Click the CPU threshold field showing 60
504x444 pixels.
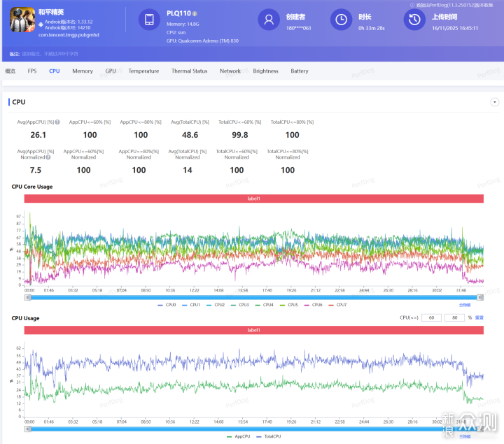(432, 317)
